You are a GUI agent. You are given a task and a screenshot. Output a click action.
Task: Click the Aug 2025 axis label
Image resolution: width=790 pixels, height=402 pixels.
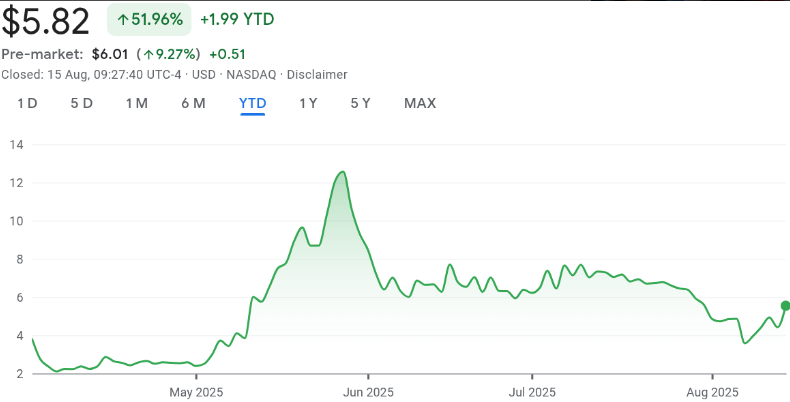click(x=713, y=391)
